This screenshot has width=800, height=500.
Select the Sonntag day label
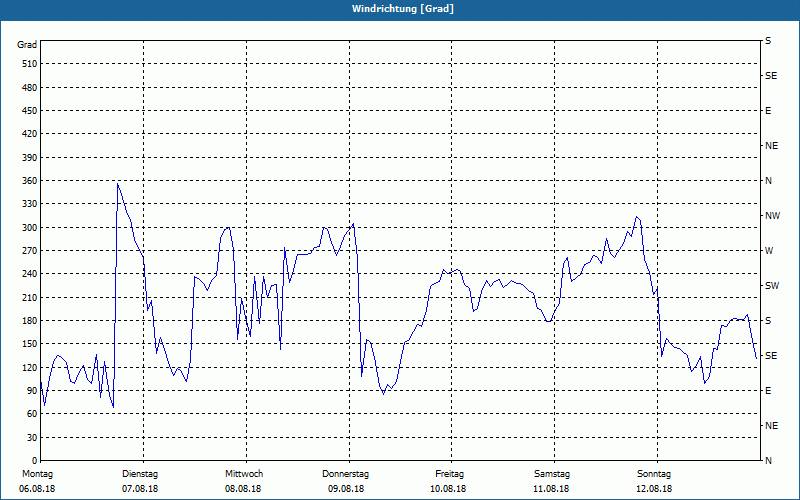[654, 474]
